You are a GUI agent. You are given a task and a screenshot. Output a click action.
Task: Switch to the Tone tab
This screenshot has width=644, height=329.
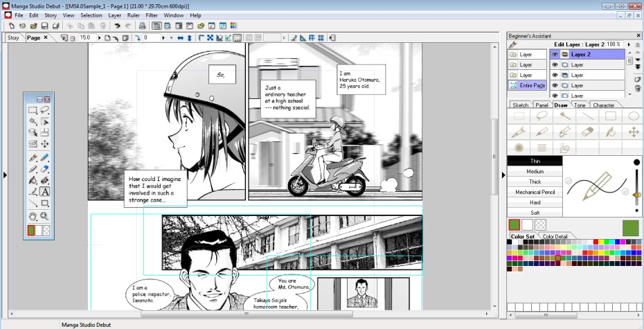pyautogui.click(x=580, y=105)
